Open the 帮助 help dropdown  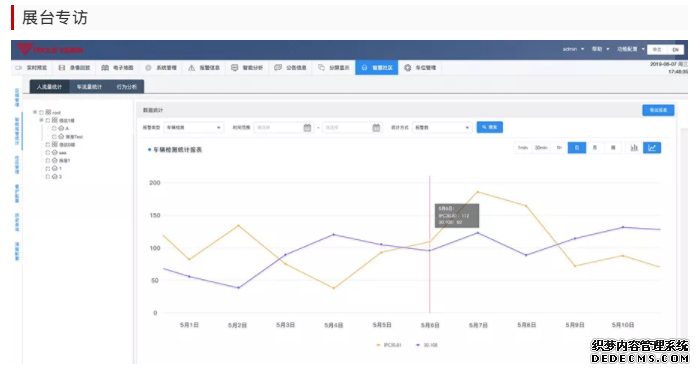[600, 49]
